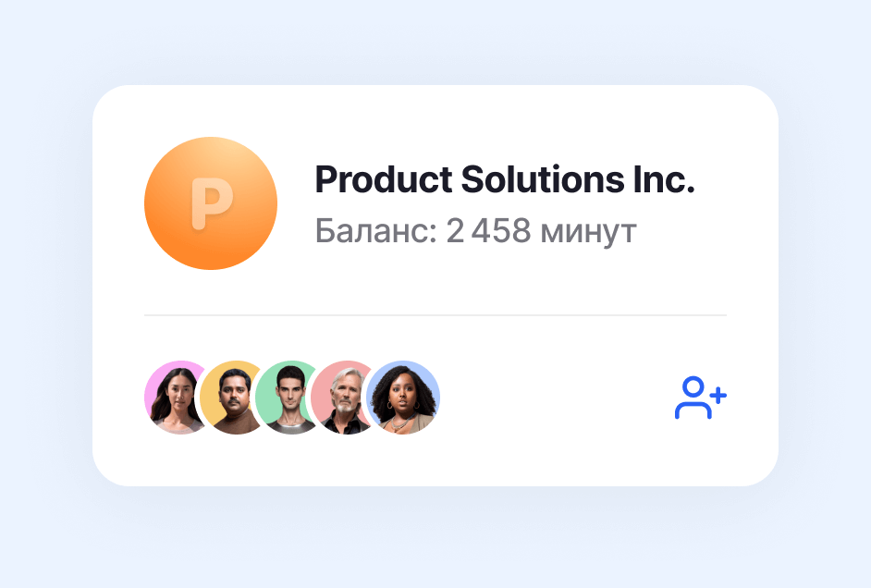Image resolution: width=871 pixels, height=588 pixels.
Task: Click the word минут
Action: [x=589, y=233]
